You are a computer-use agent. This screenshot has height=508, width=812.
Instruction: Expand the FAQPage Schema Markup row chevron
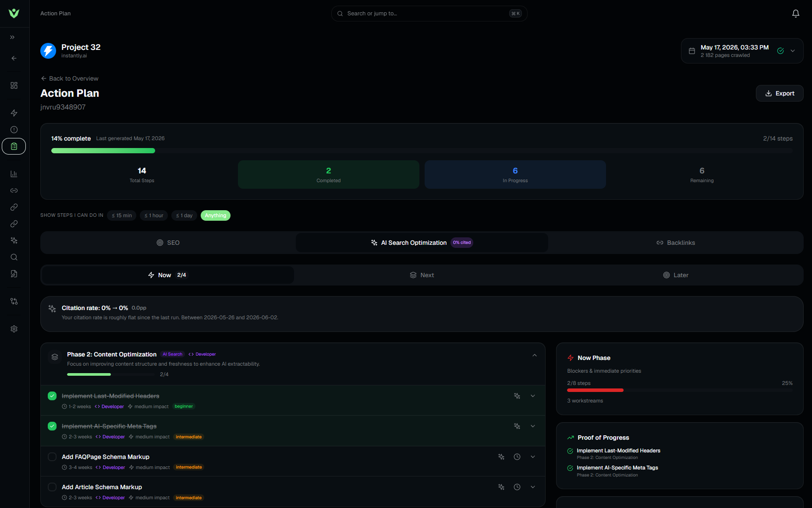pos(533,457)
